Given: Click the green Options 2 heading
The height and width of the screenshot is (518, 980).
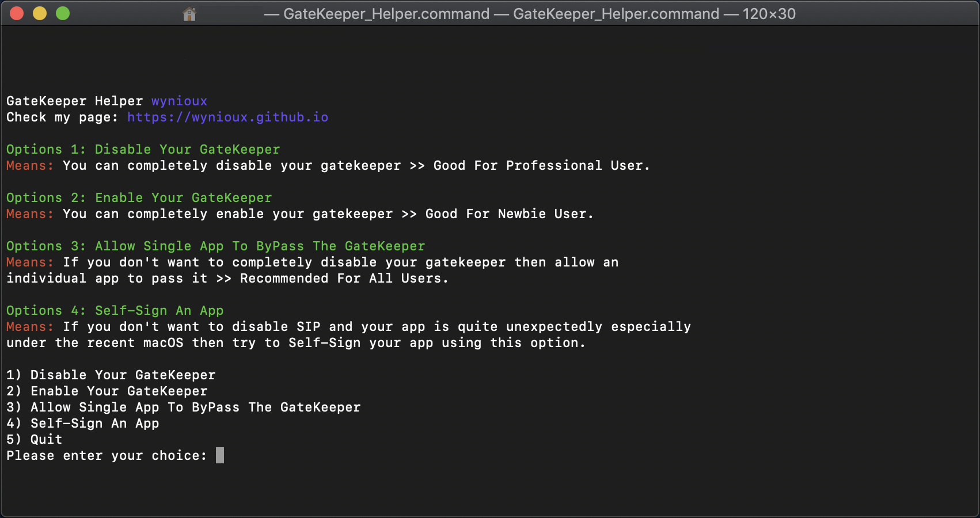Looking at the screenshot, I should [x=139, y=198].
